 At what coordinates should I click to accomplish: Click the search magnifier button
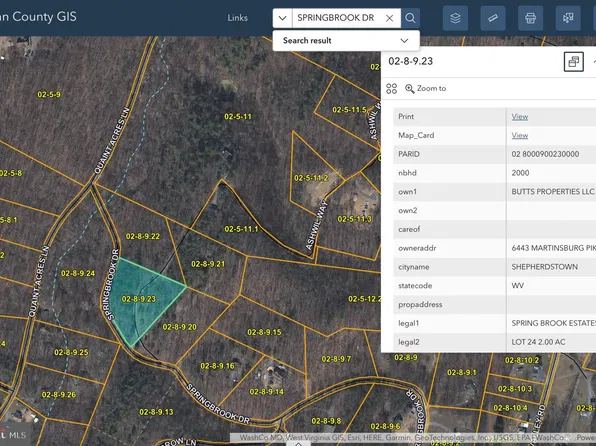[410, 18]
